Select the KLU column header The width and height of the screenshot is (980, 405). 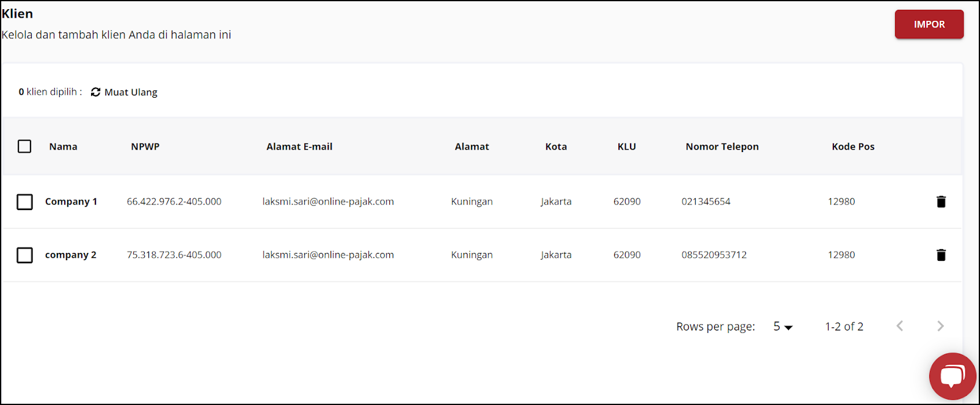tap(626, 147)
